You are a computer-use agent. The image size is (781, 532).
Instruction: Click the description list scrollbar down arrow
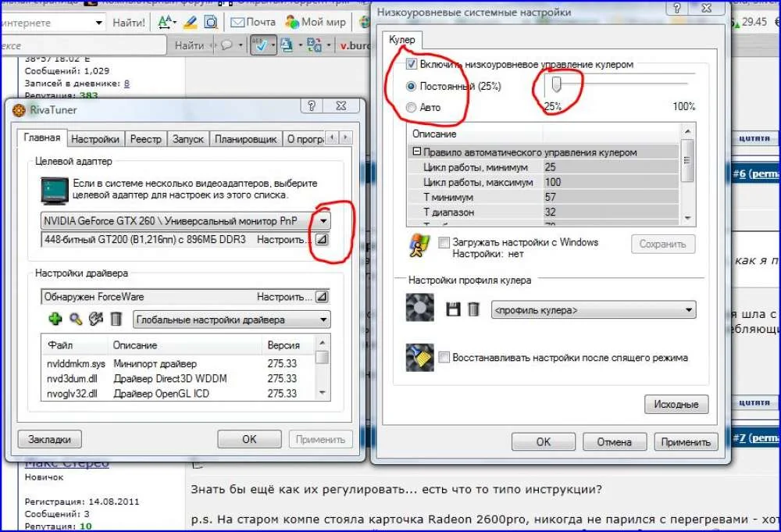pyautogui.click(x=687, y=218)
